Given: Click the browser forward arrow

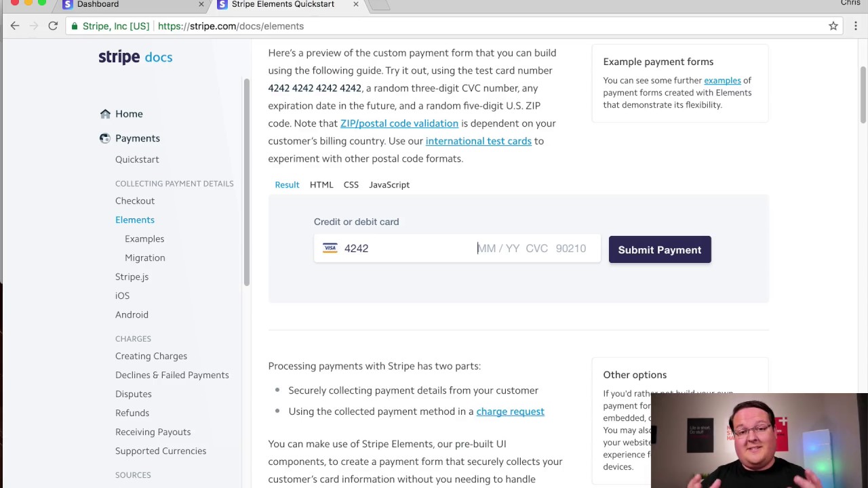Looking at the screenshot, I should tap(33, 26).
